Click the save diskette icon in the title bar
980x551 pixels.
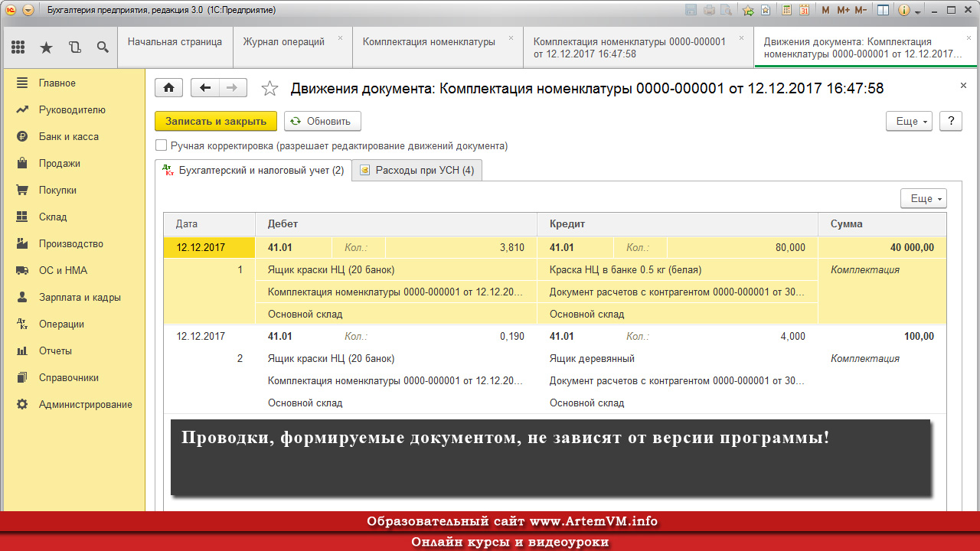691,10
